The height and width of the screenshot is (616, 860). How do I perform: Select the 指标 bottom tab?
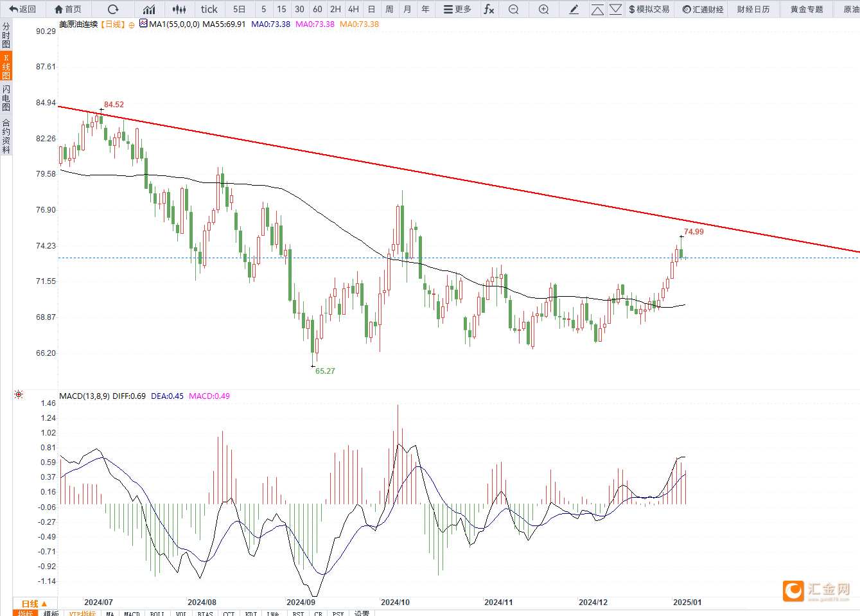pyautogui.click(x=26, y=613)
